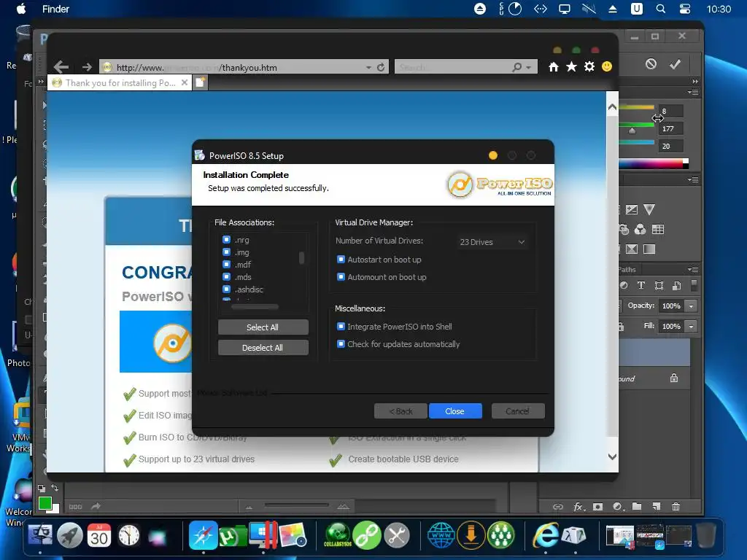Click the browser page scroll down arrow
Viewport: 747px width, 560px height.
click(613, 456)
